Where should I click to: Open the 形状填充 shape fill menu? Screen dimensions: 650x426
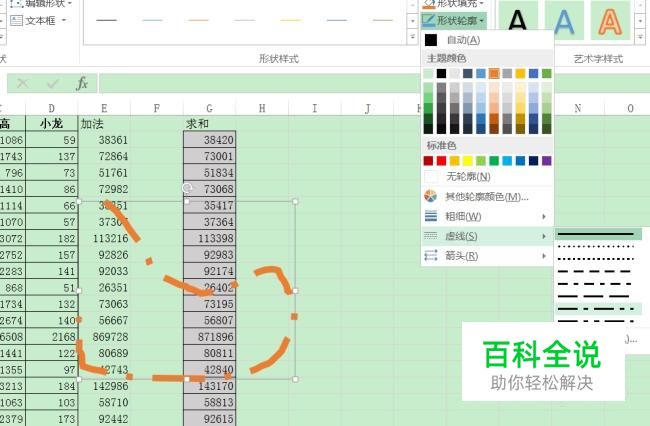[453, 4]
